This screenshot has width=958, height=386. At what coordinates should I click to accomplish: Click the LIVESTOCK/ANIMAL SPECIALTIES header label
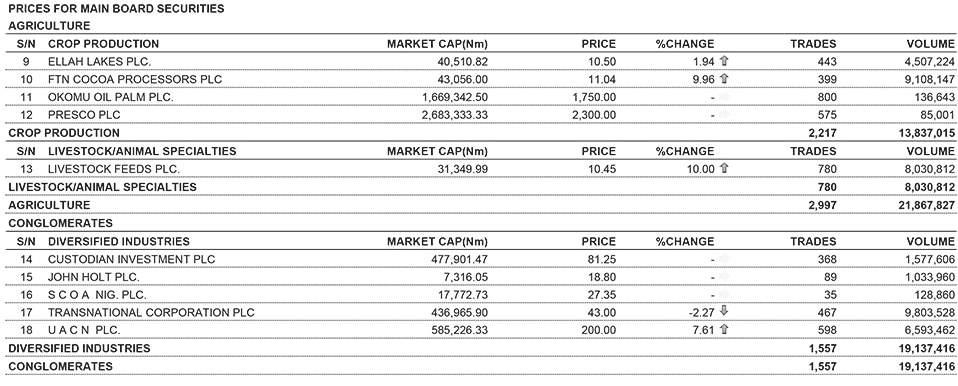142,151
